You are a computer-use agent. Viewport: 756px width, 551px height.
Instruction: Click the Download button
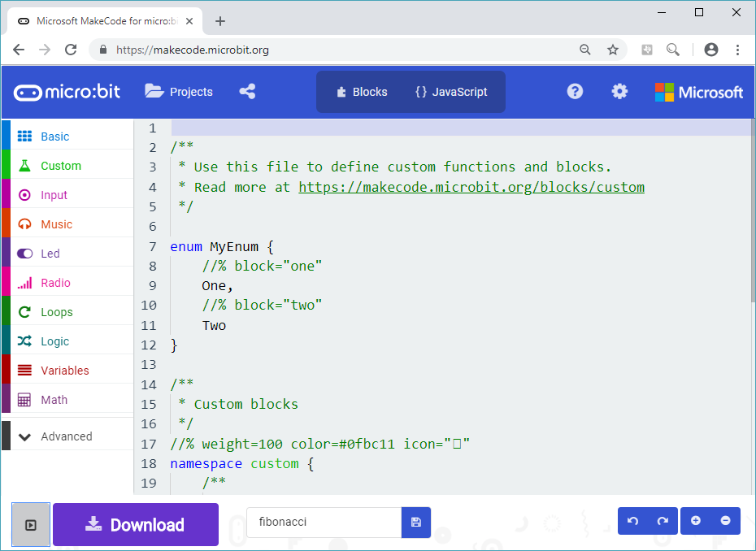pyautogui.click(x=136, y=524)
